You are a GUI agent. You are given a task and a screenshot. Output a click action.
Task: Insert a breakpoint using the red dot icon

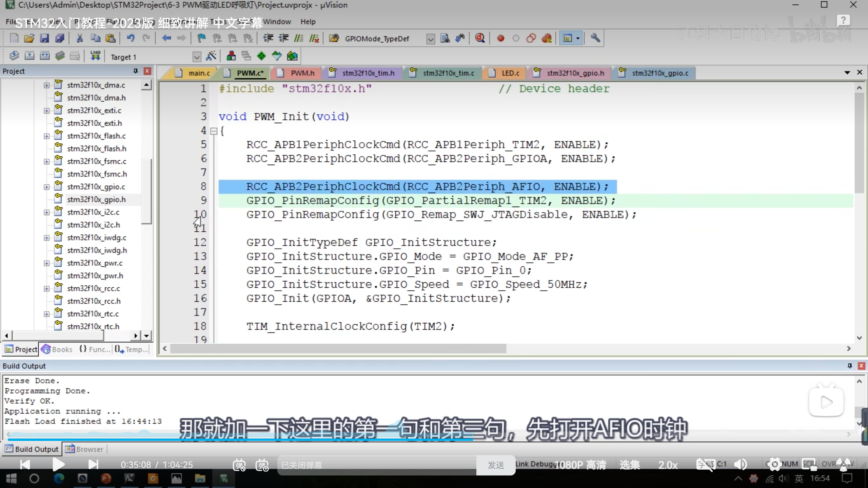pos(500,38)
